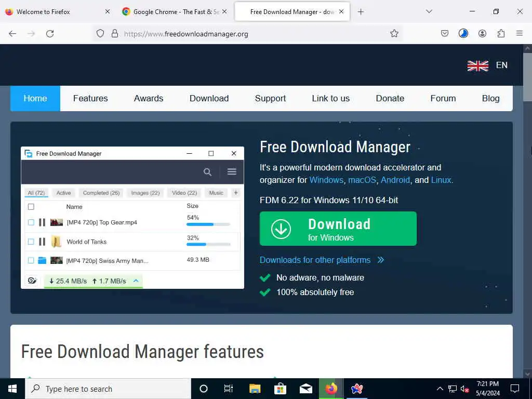
Task: Open Windows Start menu
Action: tap(12, 389)
